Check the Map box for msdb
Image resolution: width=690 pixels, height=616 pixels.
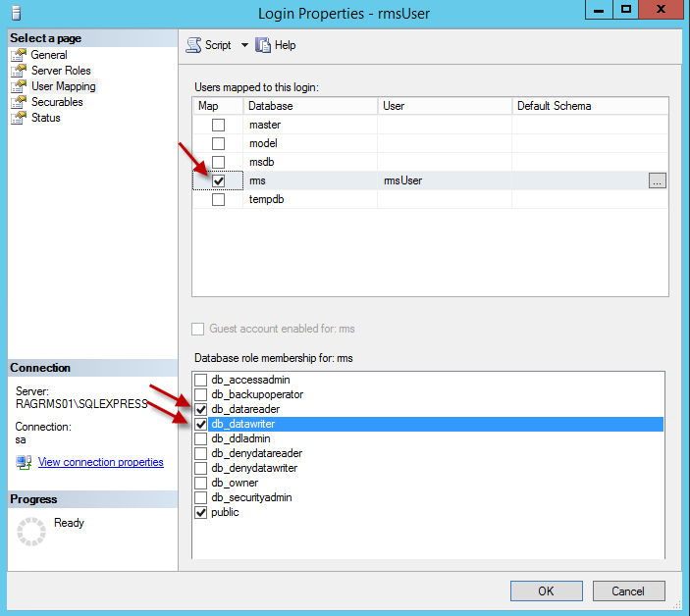click(218, 162)
